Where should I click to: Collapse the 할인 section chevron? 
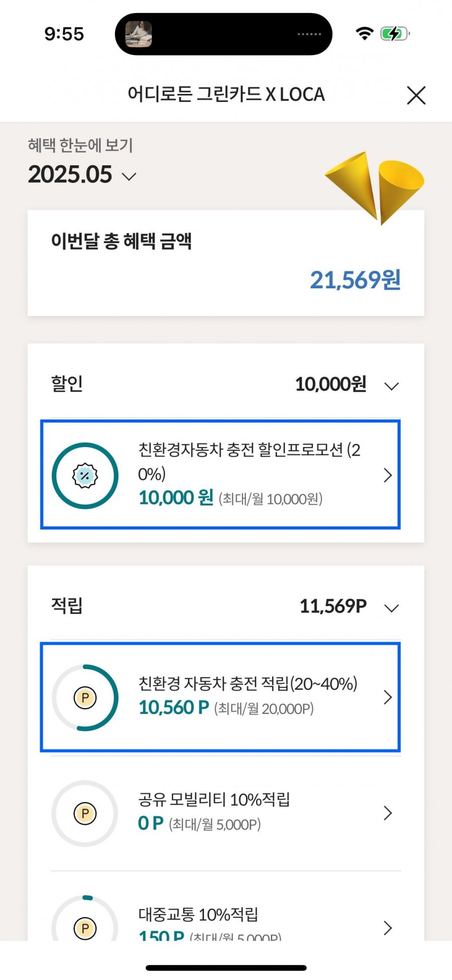391,386
